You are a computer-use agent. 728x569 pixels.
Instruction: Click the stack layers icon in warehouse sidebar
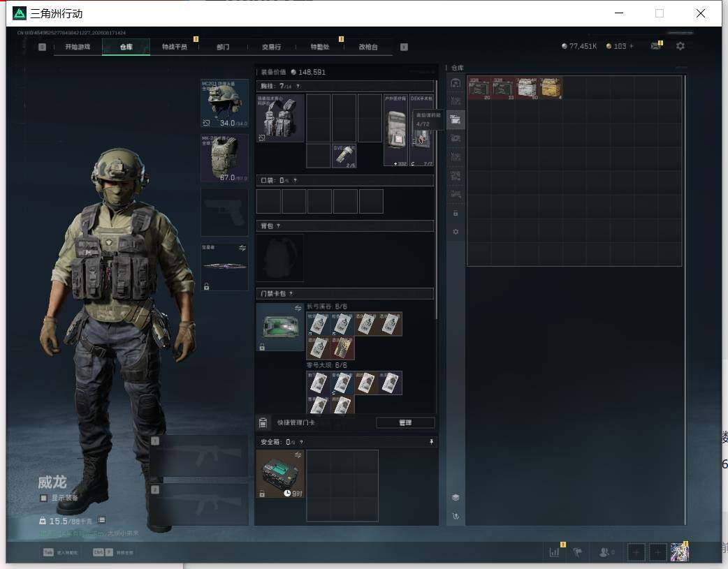[456, 498]
